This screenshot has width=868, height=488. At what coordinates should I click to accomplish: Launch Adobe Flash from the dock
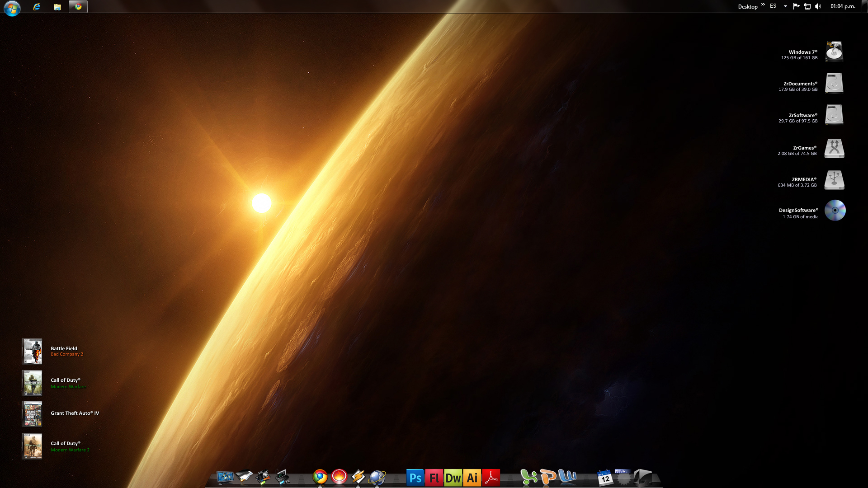coord(434,478)
